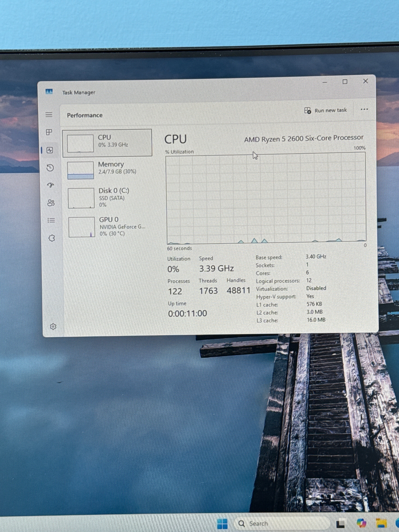Click the Hyper-V support Yes value

pos(310,296)
